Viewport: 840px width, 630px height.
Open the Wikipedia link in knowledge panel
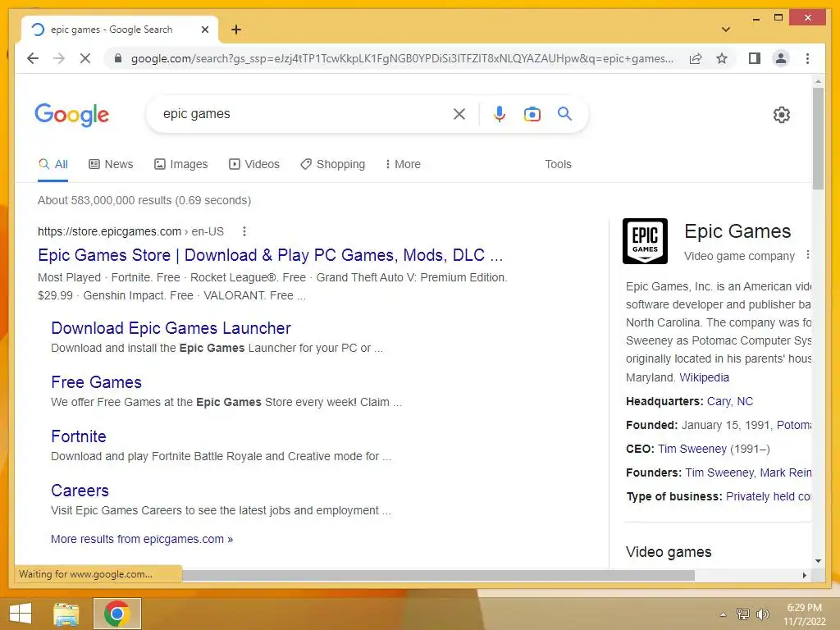704,377
